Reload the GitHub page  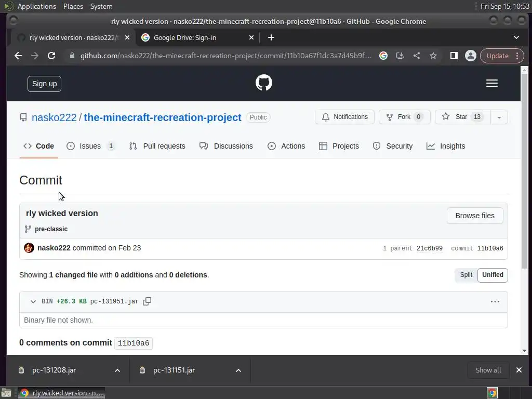click(x=51, y=56)
